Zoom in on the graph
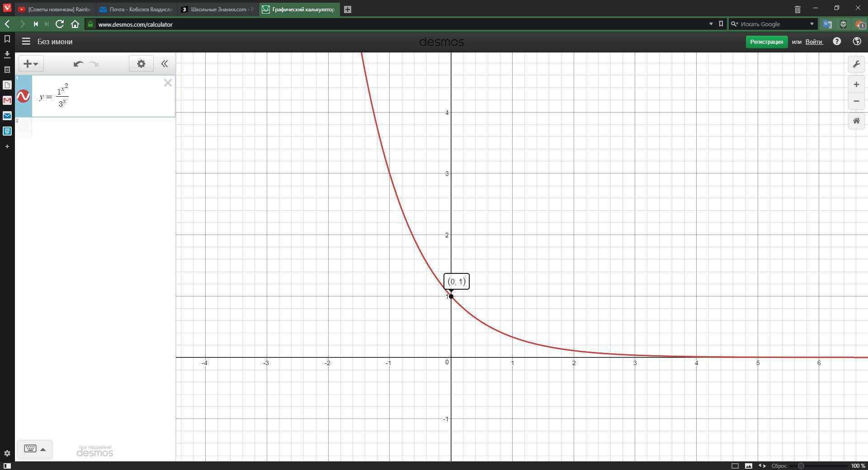The width and height of the screenshot is (868, 470). (x=856, y=85)
